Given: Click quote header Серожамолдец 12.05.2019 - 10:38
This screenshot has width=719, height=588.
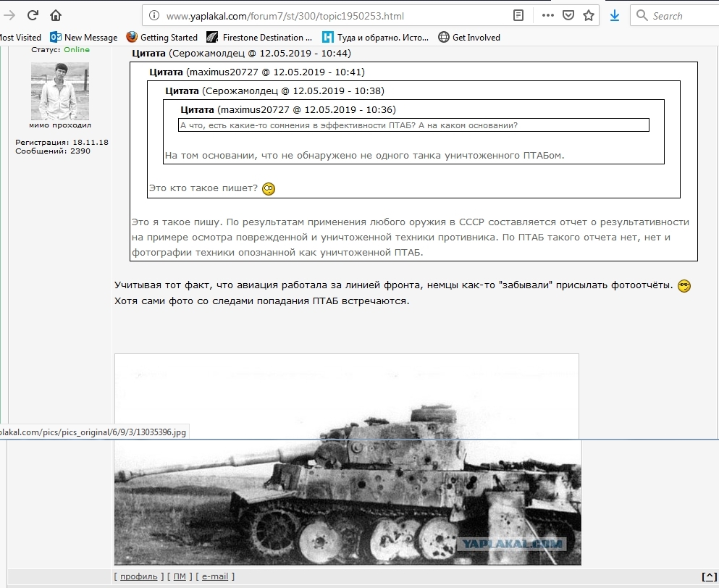Looking at the screenshot, I should 274,91.
